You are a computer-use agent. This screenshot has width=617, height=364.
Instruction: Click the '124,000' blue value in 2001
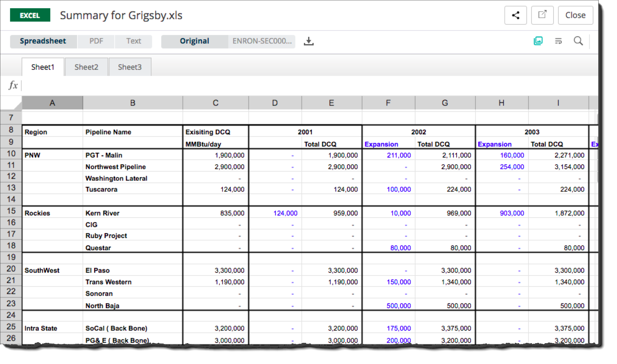285,213
